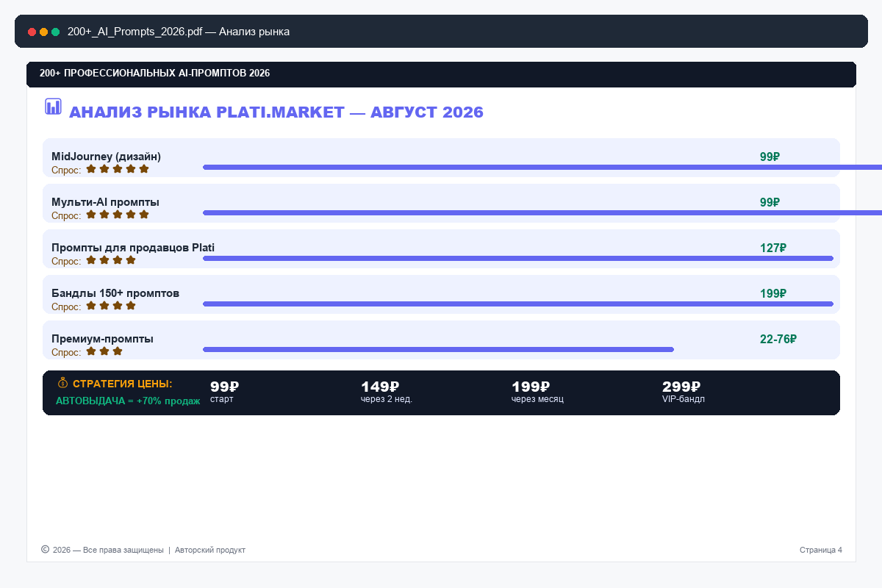The width and height of the screenshot is (882, 588).
Task: Select the 'MidJourney (дизайн)' row title
Action: click(106, 157)
